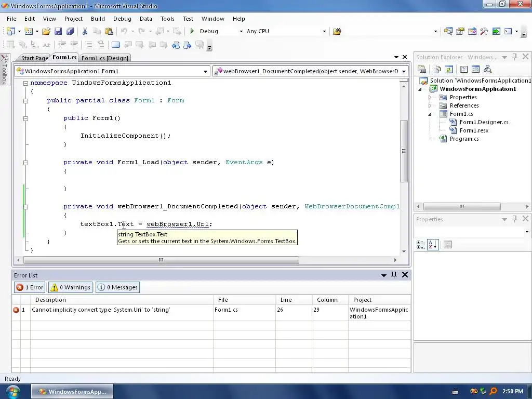The width and height of the screenshot is (532, 399).
Task: Refresh Solution Explorer with refresh icon
Action: (448, 69)
